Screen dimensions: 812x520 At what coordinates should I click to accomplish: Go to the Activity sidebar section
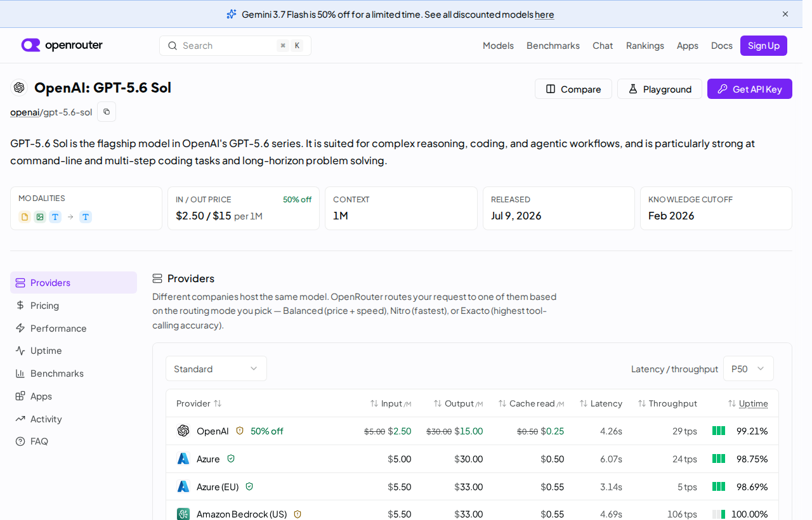point(74,419)
